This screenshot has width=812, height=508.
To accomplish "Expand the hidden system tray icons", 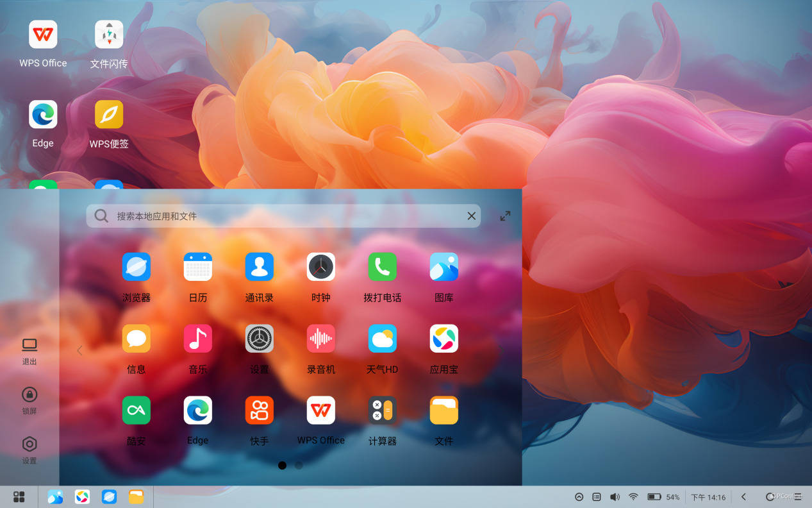I will 579,497.
